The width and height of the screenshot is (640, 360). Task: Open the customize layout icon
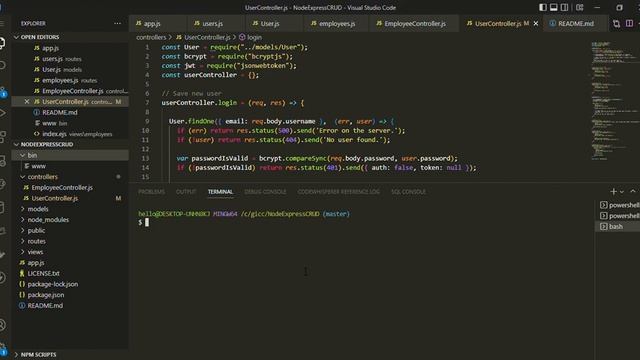point(580,7)
